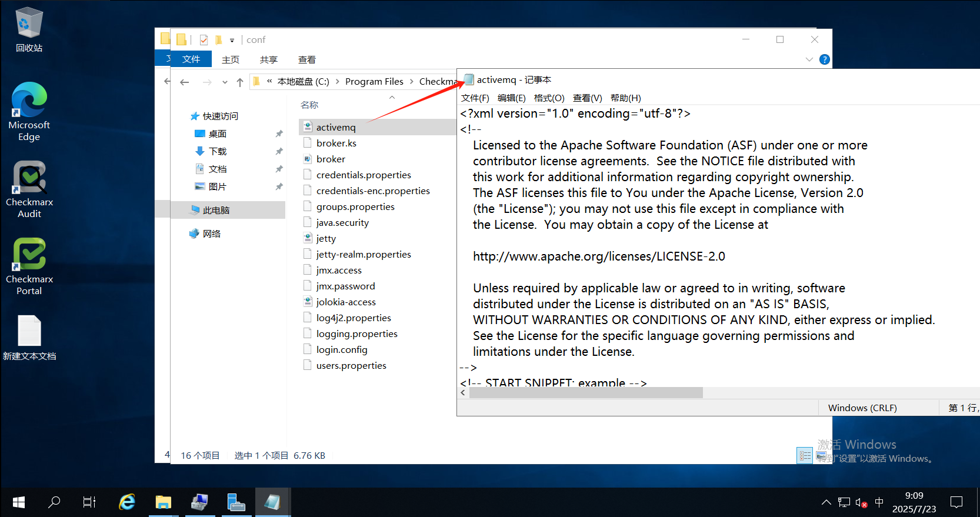Screen dimensions: 980x517
Task: Open the Windows Start menu
Action: [x=18, y=502]
